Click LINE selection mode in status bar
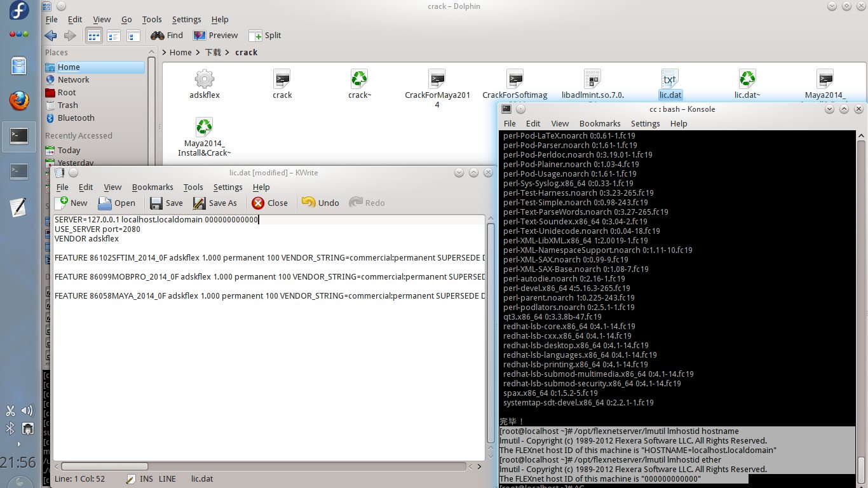868x488 pixels. point(167,478)
